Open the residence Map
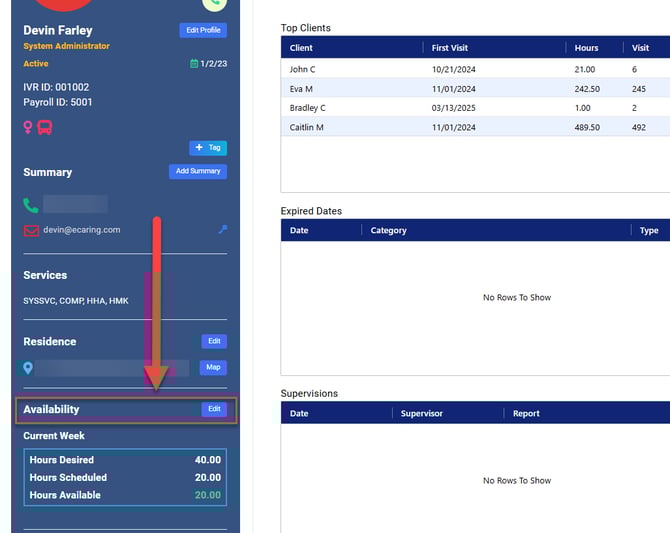 213,367
